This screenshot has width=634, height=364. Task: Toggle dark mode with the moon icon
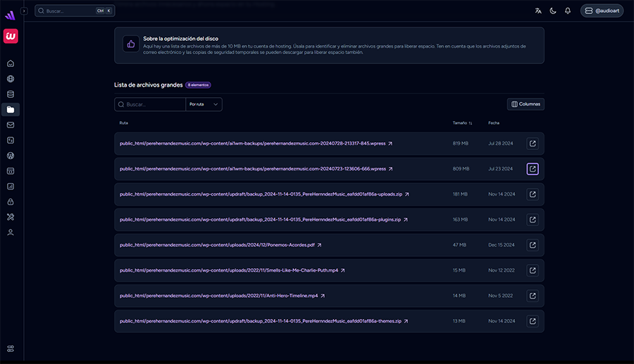pos(553,11)
